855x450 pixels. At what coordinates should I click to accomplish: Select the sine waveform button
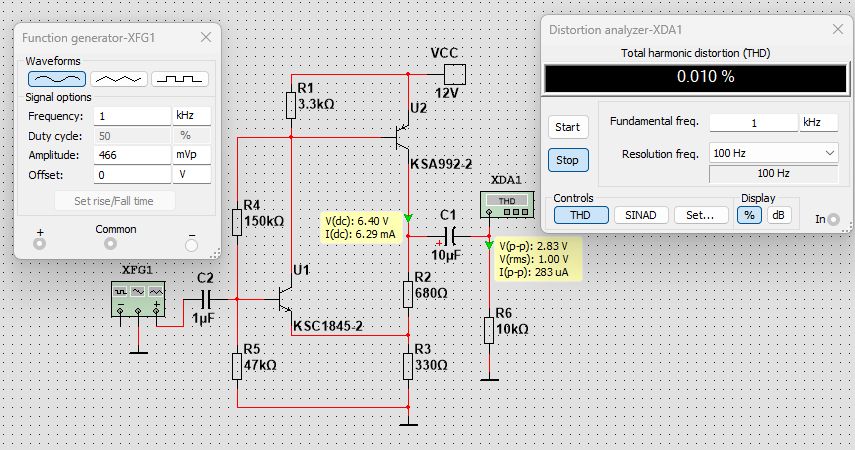click(x=57, y=79)
